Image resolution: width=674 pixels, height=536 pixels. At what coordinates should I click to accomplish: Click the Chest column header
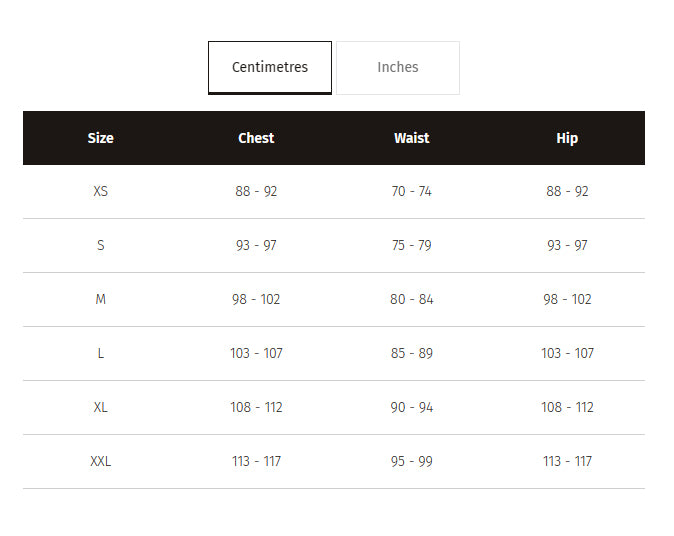(256, 138)
